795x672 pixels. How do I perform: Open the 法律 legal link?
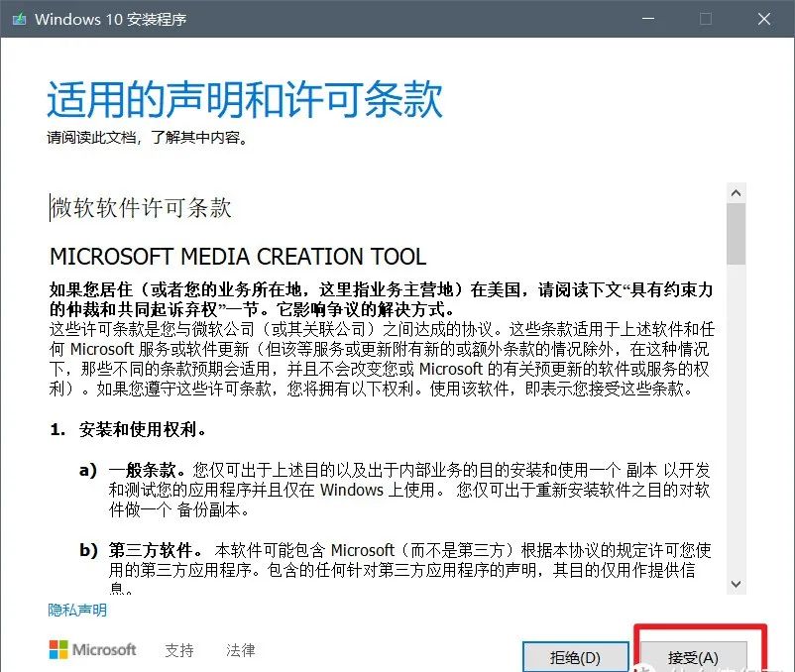point(240,650)
